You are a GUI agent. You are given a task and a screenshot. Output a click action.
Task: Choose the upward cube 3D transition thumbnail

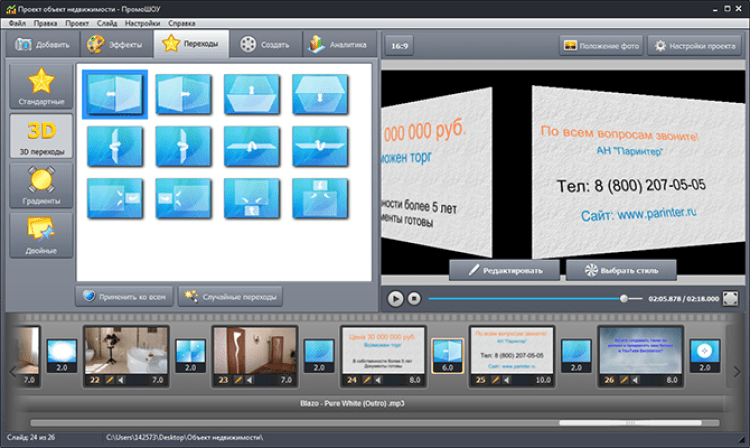click(252, 94)
